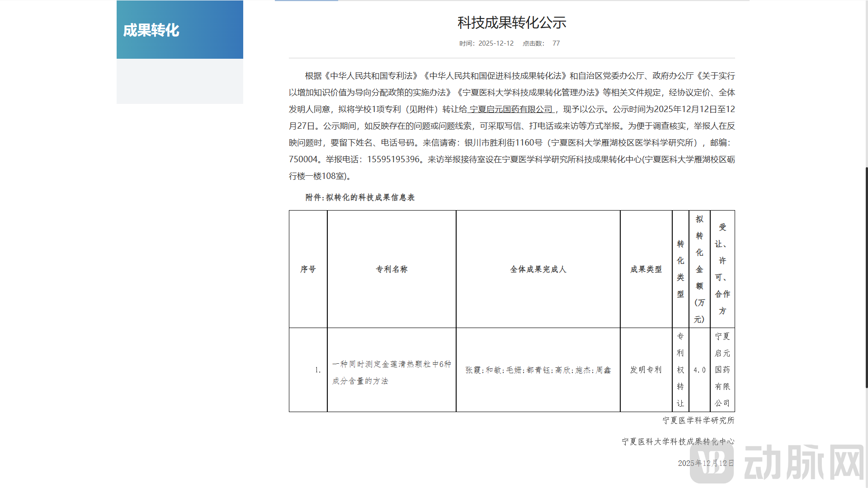Click the 序号 column header
The height and width of the screenshot is (488, 868).
pos(308,269)
